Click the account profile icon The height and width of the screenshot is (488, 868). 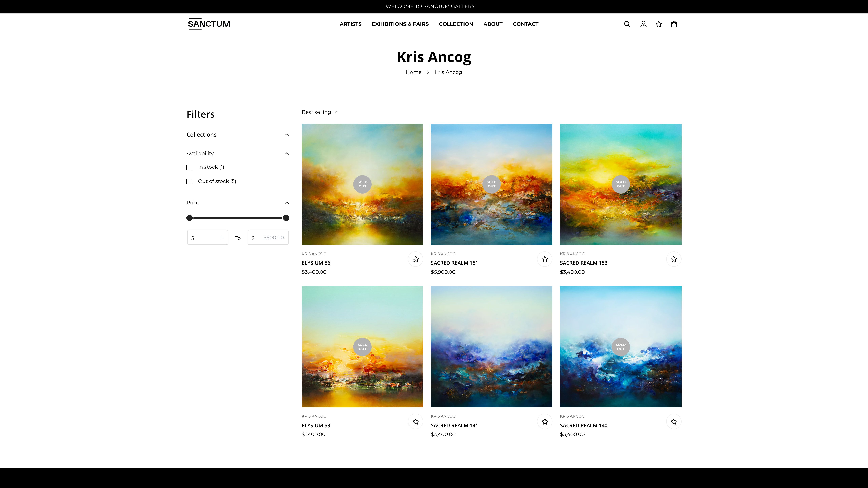(x=643, y=24)
